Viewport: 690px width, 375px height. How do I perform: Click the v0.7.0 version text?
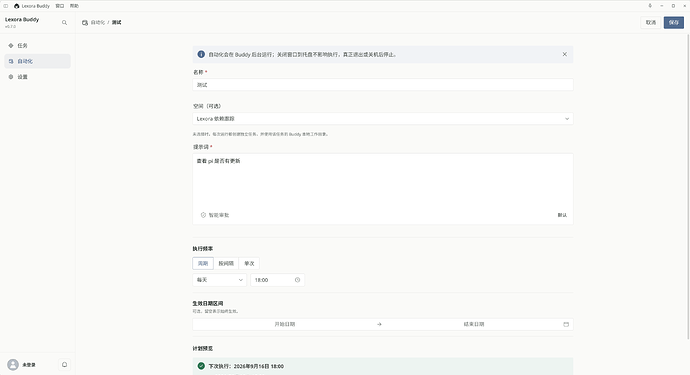[x=10, y=26]
